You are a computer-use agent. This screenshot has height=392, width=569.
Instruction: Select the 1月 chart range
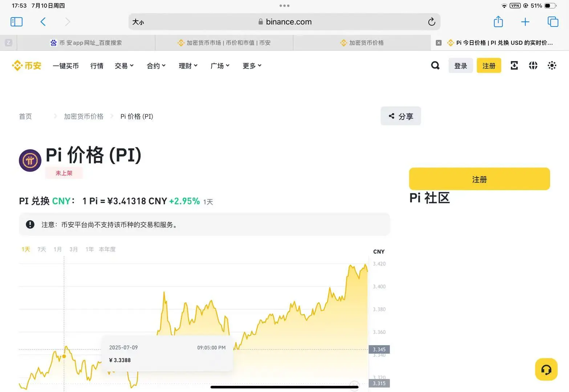coord(57,249)
